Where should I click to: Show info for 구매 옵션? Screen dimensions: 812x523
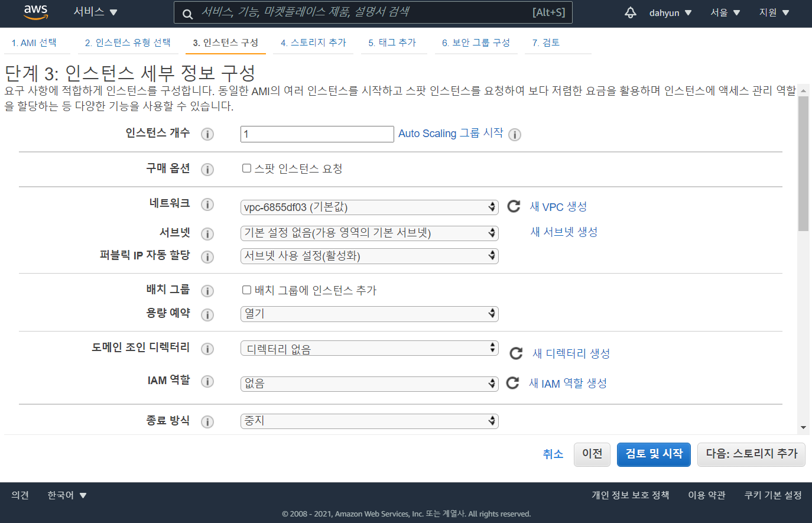tap(207, 170)
